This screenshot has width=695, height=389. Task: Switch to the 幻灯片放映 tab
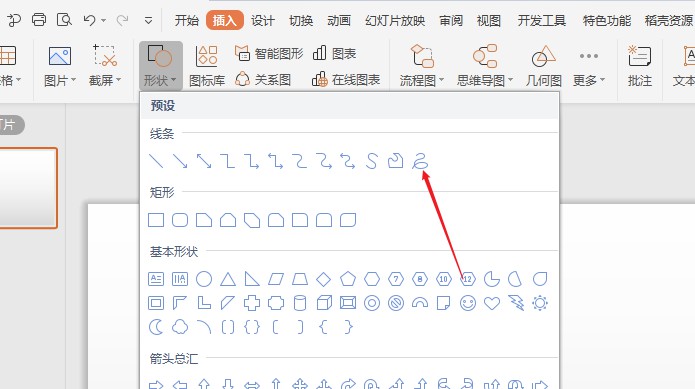pos(395,20)
